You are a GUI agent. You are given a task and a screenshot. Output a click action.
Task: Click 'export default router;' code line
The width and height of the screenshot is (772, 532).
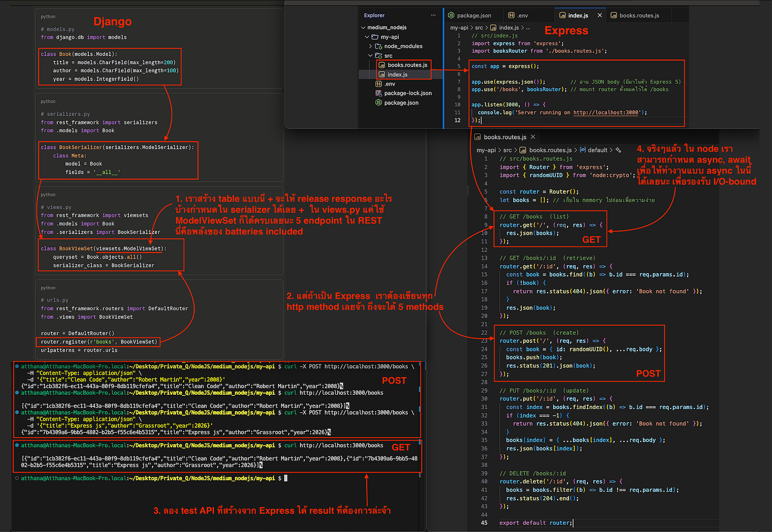[536, 523]
